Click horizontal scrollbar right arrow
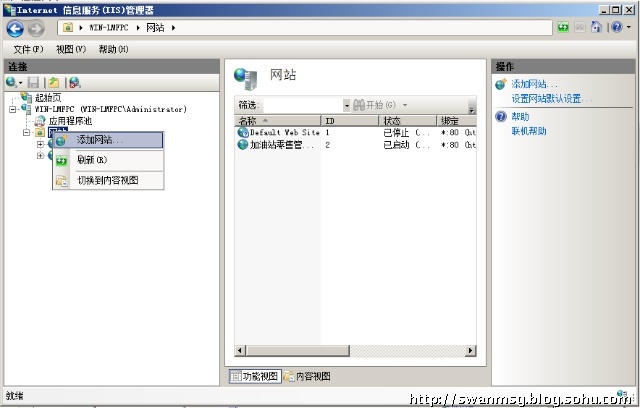The width and height of the screenshot is (640, 408). [471, 350]
